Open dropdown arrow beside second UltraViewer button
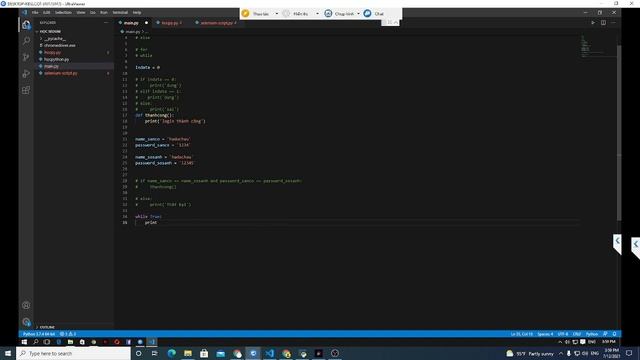640x360 pixels. pyautogui.click(x=317, y=13)
